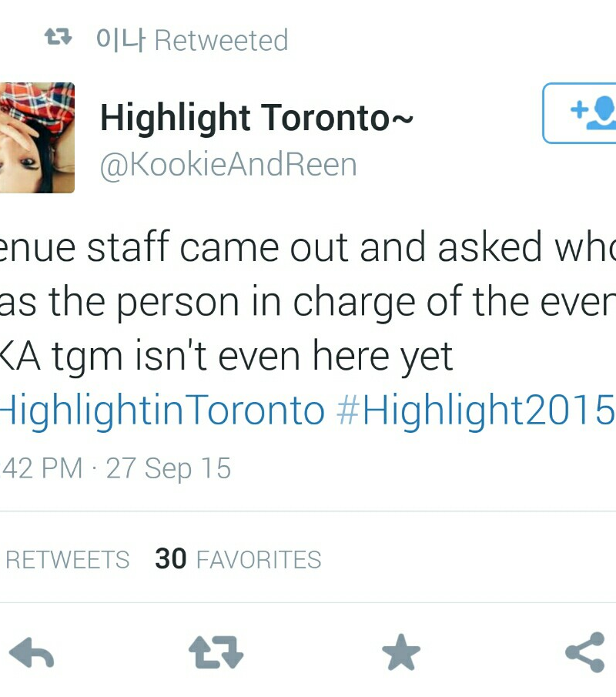This screenshot has width=616, height=697.
Task: Select the tweet body text
Action: point(307,329)
